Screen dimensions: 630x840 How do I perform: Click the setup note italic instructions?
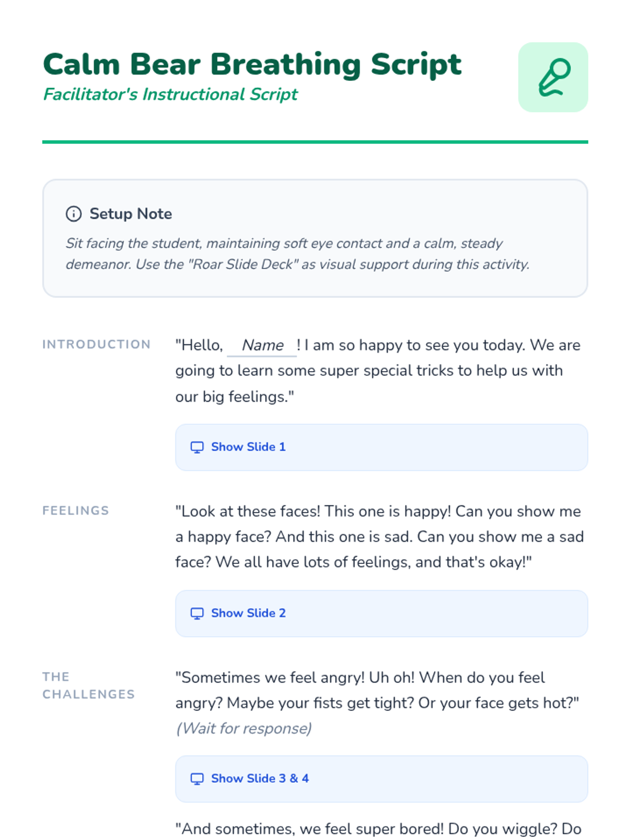pos(298,254)
